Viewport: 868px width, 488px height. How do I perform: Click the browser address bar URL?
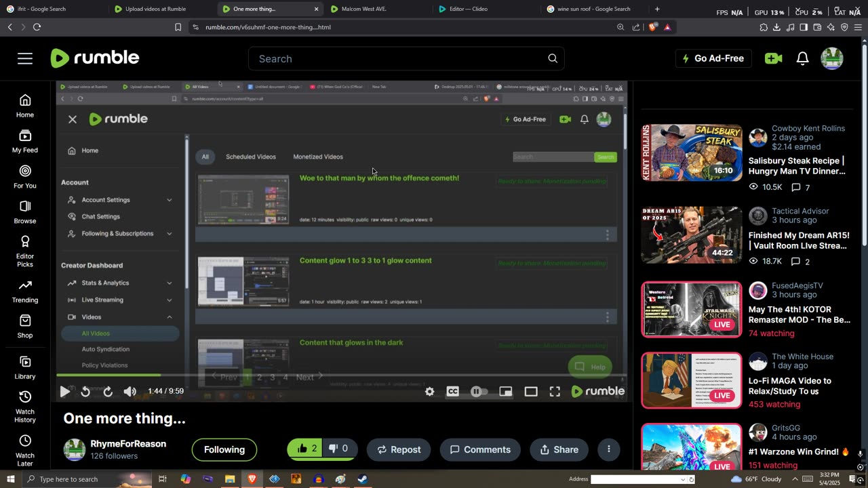[268, 27]
